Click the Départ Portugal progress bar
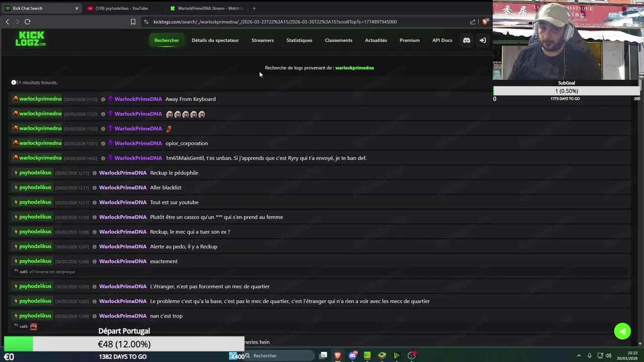The height and width of the screenshot is (362, 644). pyautogui.click(x=124, y=344)
